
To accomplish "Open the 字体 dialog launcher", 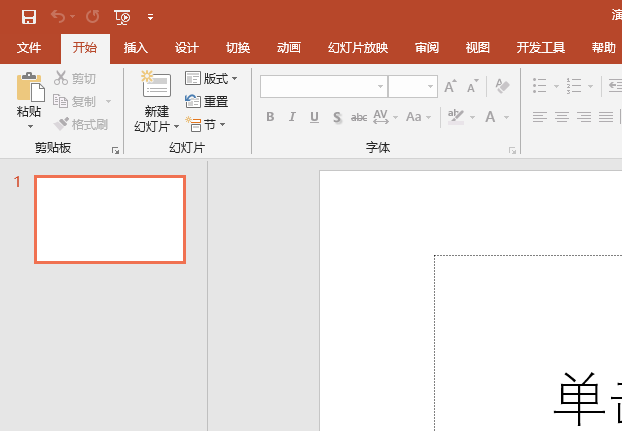I will (513, 150).
